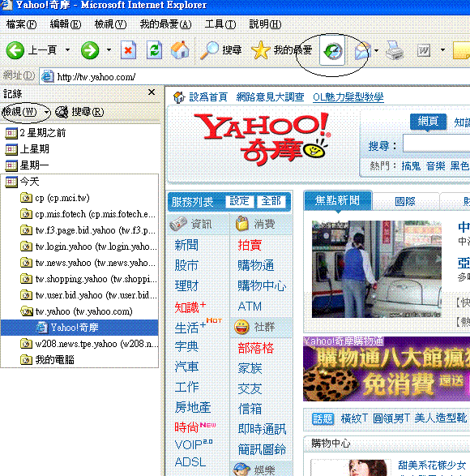The width and height of the screenshot is (470, 476).
Task: Click the green Forward arrow button
Action: pyautogui.click(x=90, y=50)
